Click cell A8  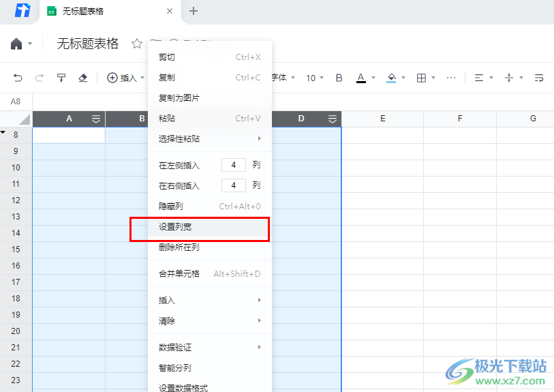click(69, 135)
